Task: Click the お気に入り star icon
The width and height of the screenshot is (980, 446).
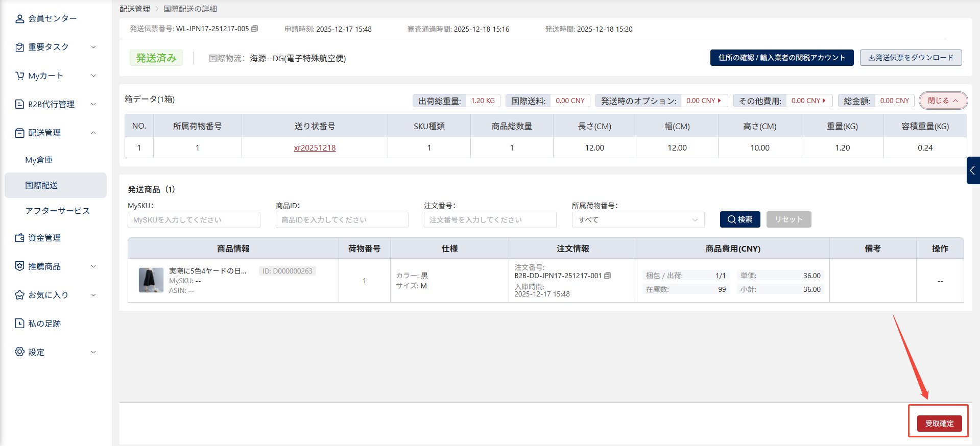Action: click(19, 295)
